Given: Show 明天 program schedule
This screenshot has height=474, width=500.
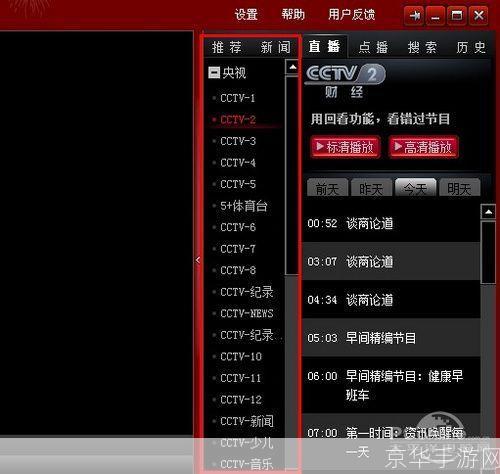Looking at the screenshot, I should pyautogui.click(x=459, y=188).
